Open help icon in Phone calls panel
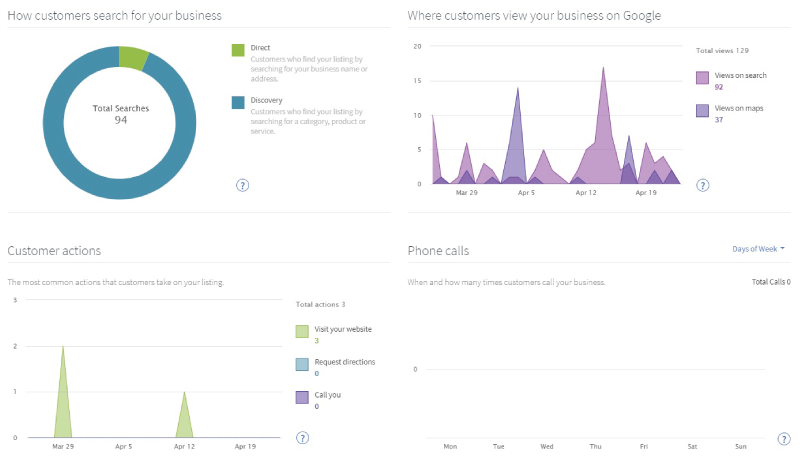This screenshot has width=807, height=459. click(x=784, y=438)
